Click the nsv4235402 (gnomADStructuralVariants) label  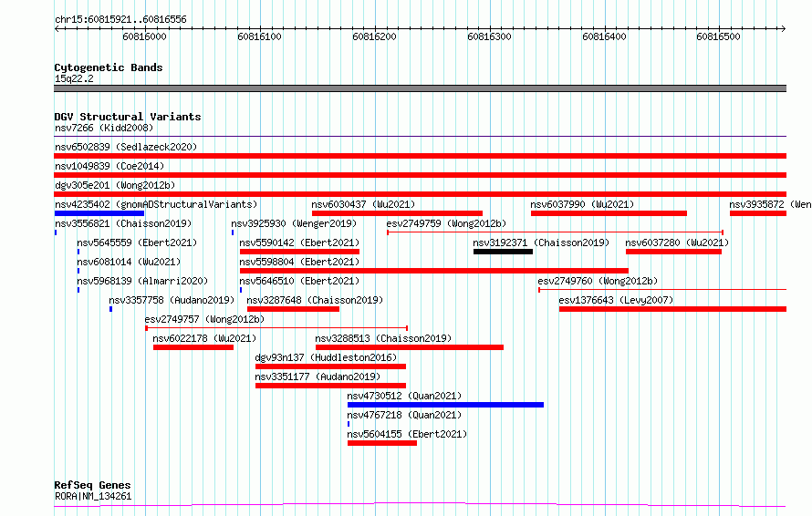[156, 204]
